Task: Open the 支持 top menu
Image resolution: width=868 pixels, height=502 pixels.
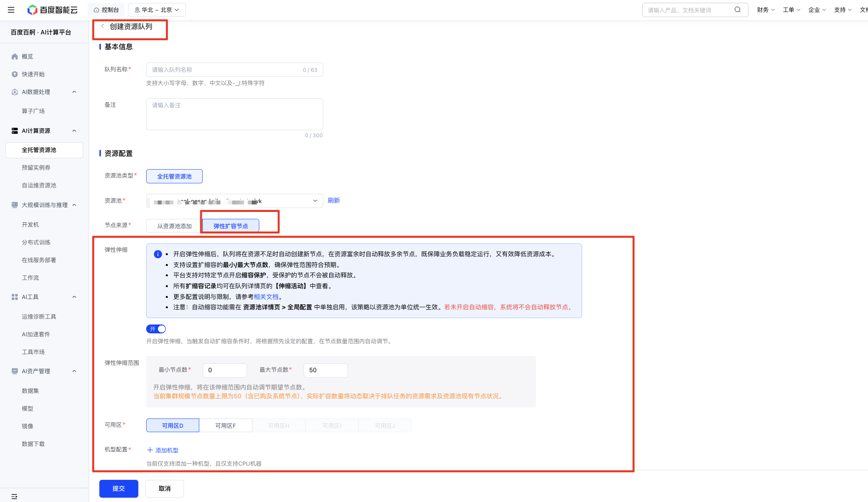Action: click(x=843, y=10)
